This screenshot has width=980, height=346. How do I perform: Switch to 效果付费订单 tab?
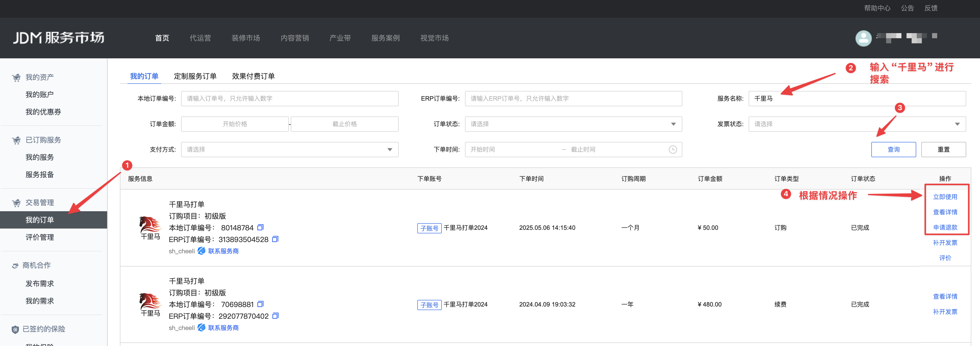(x=253, y=76)
